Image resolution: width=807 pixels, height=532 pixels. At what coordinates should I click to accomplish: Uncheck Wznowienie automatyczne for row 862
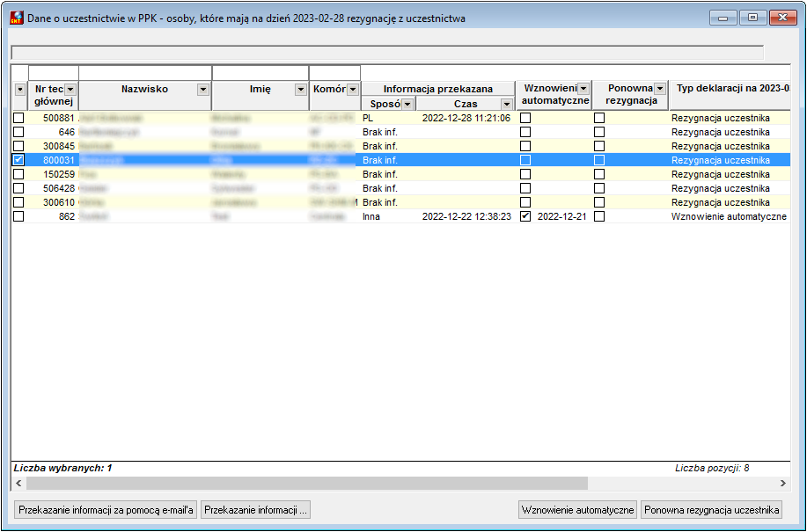tap(525, 216)
